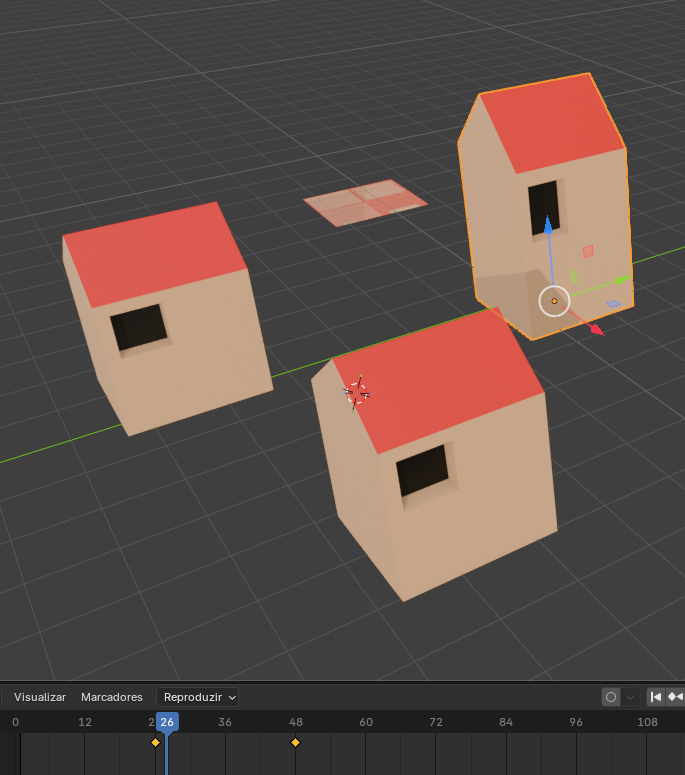This screenshot has width=685, height=775.
Task: Click the green Y-axis gizmo arrow
Action: (x=622, y=280)
